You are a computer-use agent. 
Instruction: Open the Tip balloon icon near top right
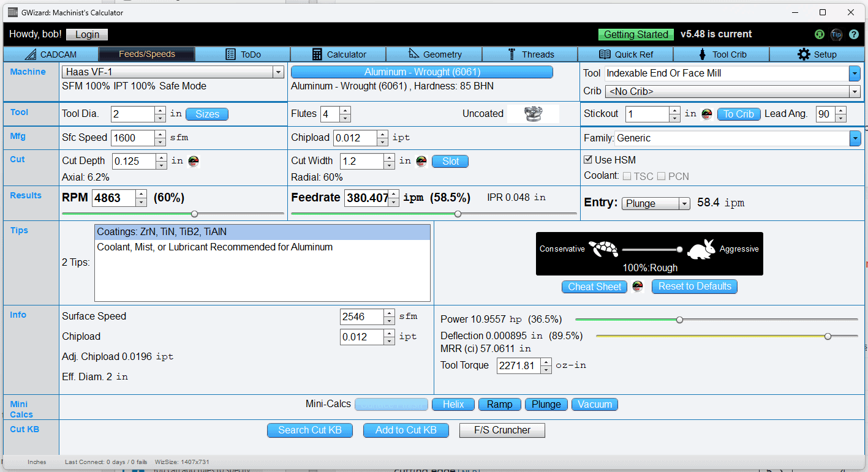837,34
